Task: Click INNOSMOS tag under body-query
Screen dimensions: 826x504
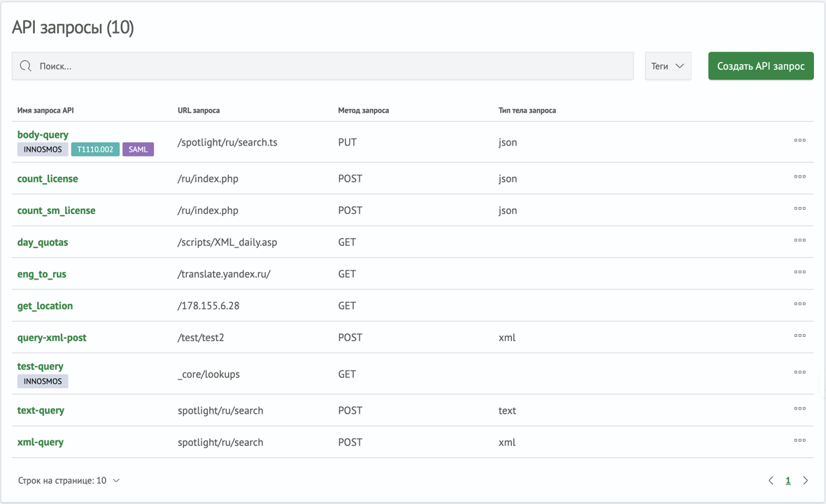Action: [x=43, y=150]
